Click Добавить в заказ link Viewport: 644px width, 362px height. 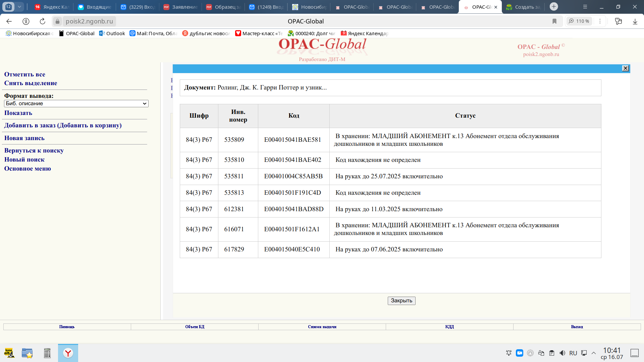coord(63,125)
